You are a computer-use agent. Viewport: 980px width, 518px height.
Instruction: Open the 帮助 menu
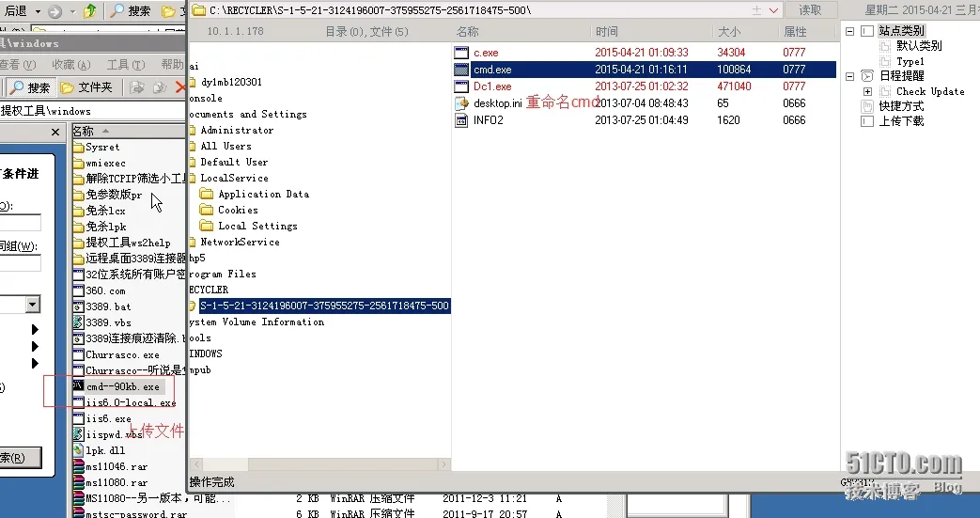coord(173,65)
